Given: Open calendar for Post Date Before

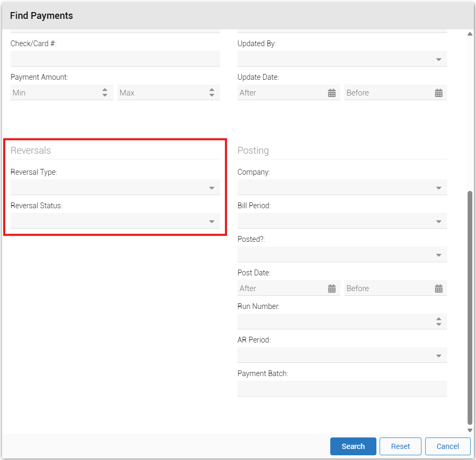Looking at the screenshot, I should (x=439, y=288).
